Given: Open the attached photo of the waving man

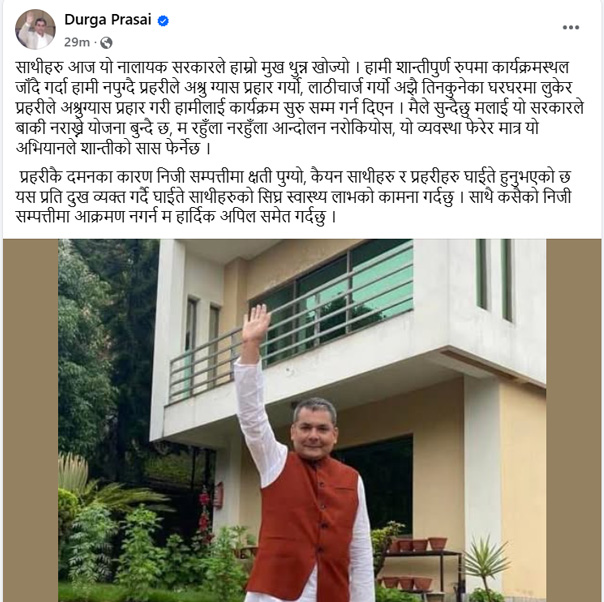Looking at the screenshot, I should (x=302, y=420).
